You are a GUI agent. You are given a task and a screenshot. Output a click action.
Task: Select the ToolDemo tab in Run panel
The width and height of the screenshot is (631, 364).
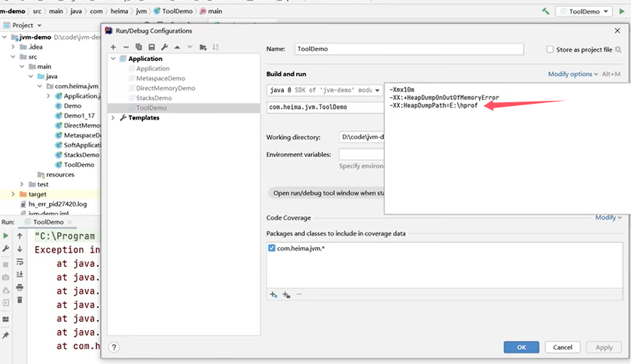[48, 222]
